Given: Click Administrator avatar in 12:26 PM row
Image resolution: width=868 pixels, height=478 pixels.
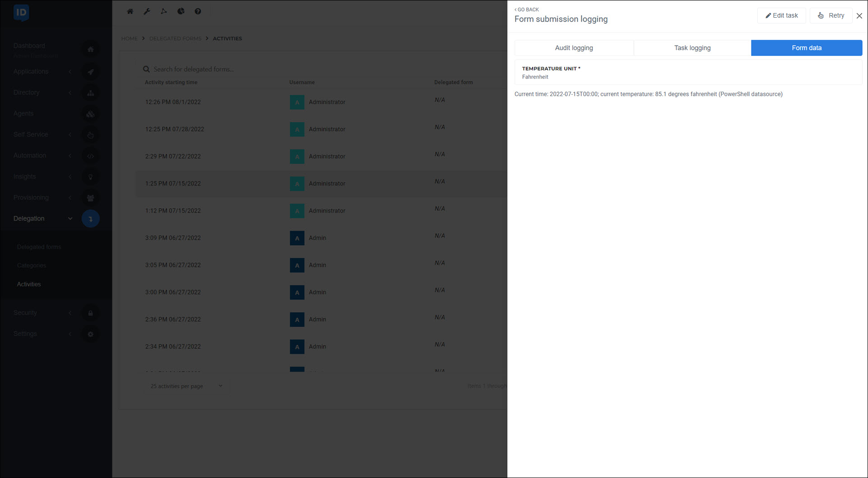Looking at the screenshot, I should (x=297, y=102).
